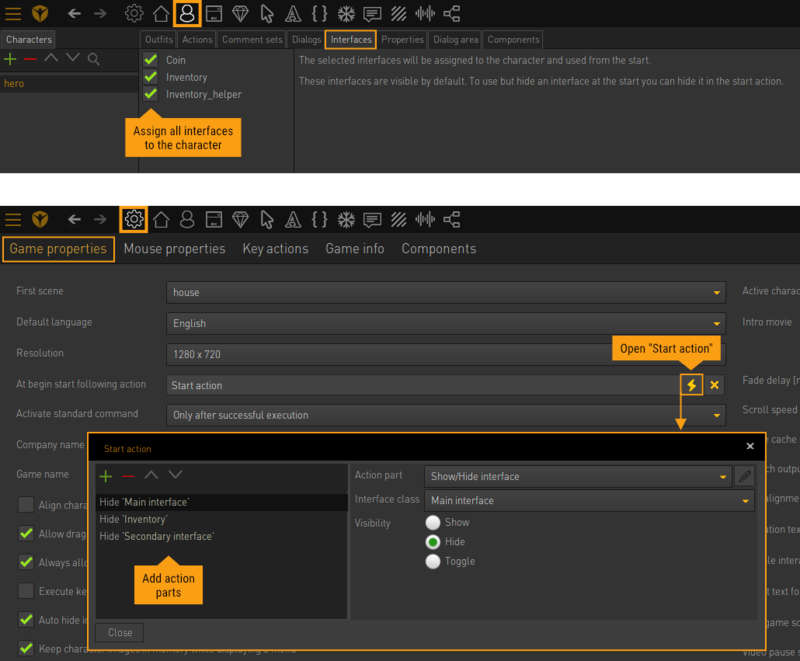The height and width of the screenshot is (661, 800).
Task: Click the green plus to add an action part
Action: tap(105, 476)
